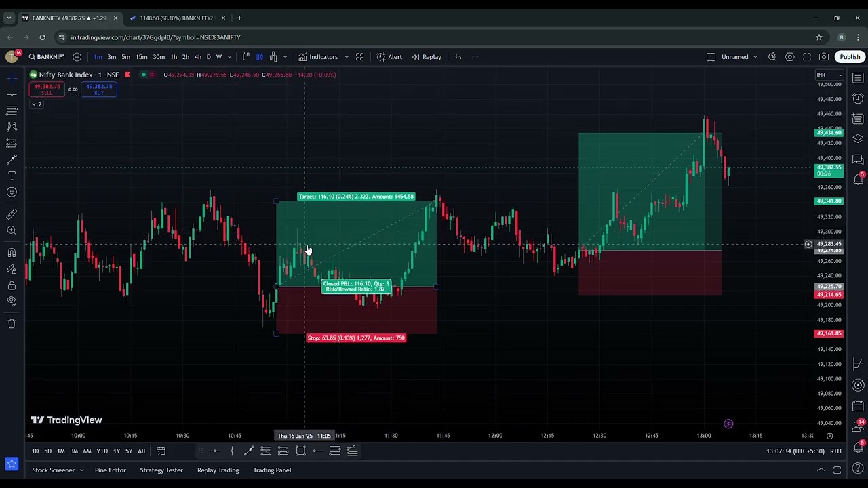Screen dimensions: 868x488
Task: Toggle stay in drawing mode
Action: coord(12,269)
